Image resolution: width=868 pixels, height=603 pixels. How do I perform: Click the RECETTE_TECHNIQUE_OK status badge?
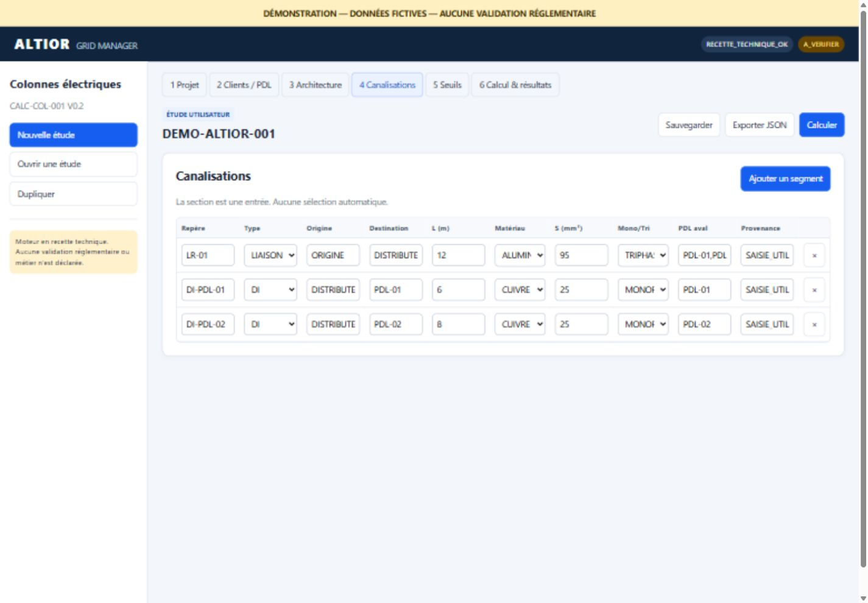click(x=747, y=44)
